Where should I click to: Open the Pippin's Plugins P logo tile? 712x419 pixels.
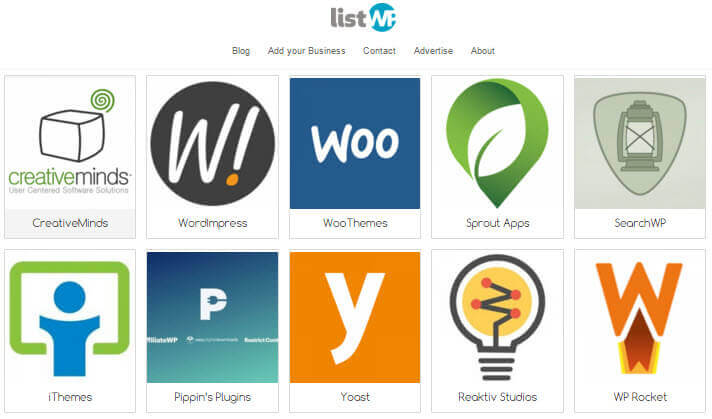pyautogui.click(x=213, y=318)
